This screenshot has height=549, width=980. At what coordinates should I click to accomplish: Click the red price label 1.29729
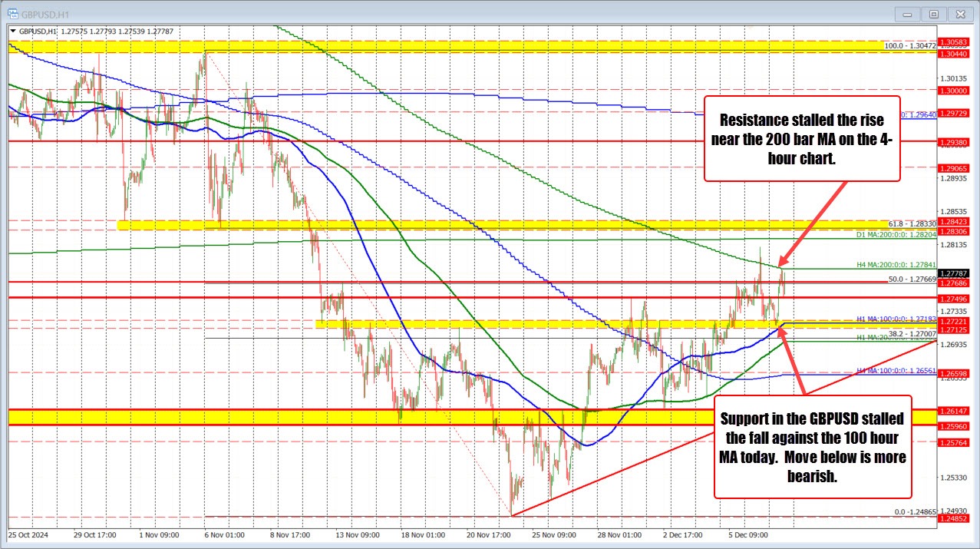[x=955, y=113]
